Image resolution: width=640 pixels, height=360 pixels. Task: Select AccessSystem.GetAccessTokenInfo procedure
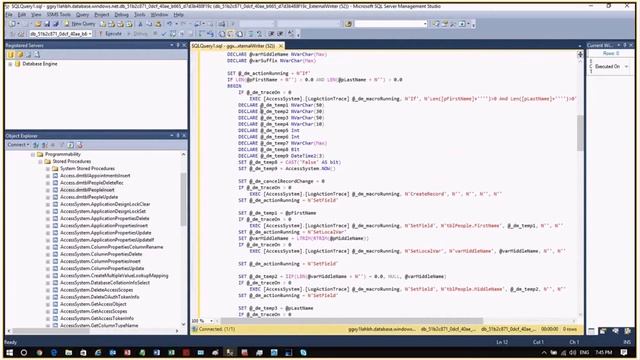[97, 318]
